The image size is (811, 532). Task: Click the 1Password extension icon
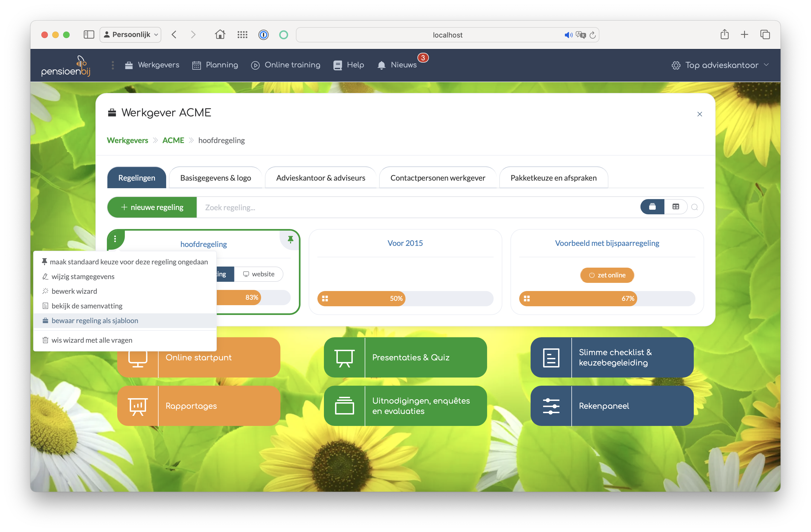coord(263,35)
